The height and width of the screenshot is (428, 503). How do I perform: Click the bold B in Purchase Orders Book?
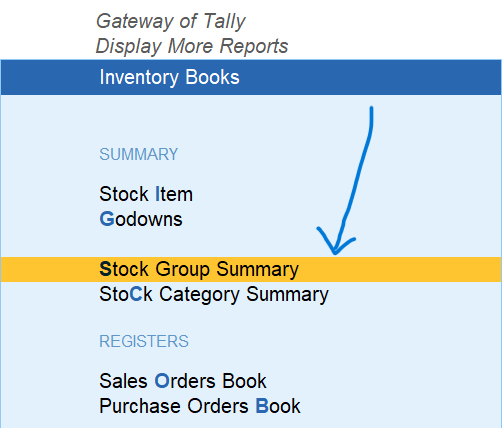click(x=262, y=406)
